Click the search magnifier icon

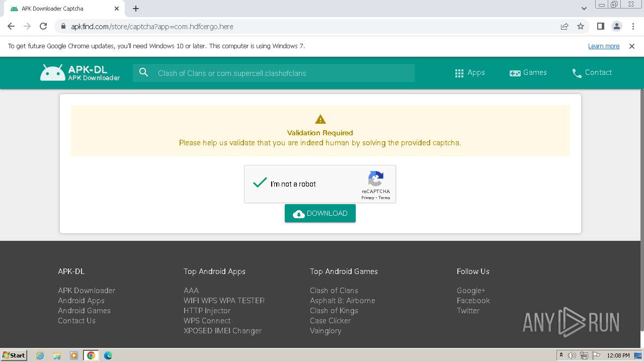pyautogui.click(x=144, y=73)
